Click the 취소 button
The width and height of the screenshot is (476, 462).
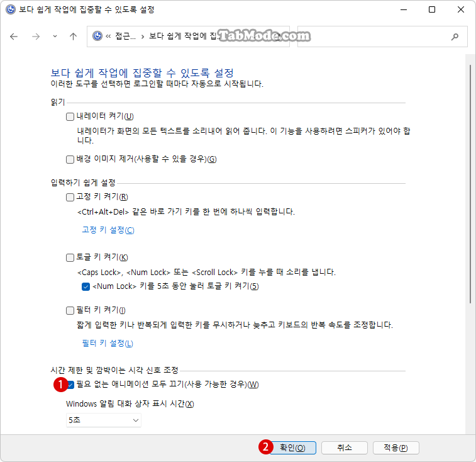click(x=344, y=448)
